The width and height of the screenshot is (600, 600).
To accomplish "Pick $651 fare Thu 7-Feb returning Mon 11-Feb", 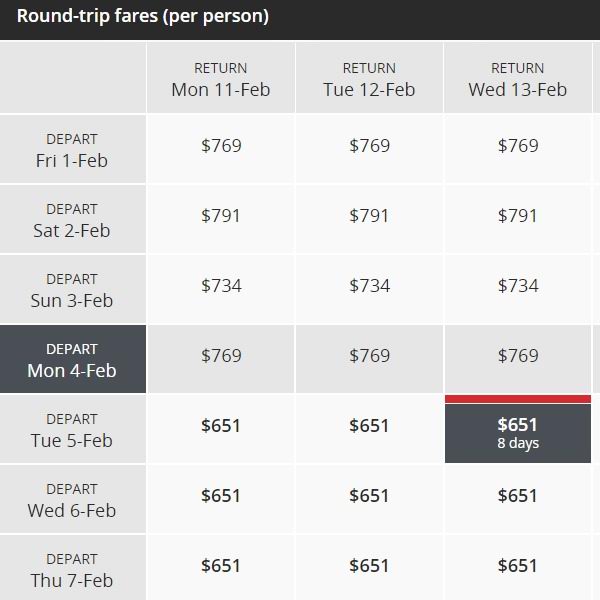I will [221, 568].
